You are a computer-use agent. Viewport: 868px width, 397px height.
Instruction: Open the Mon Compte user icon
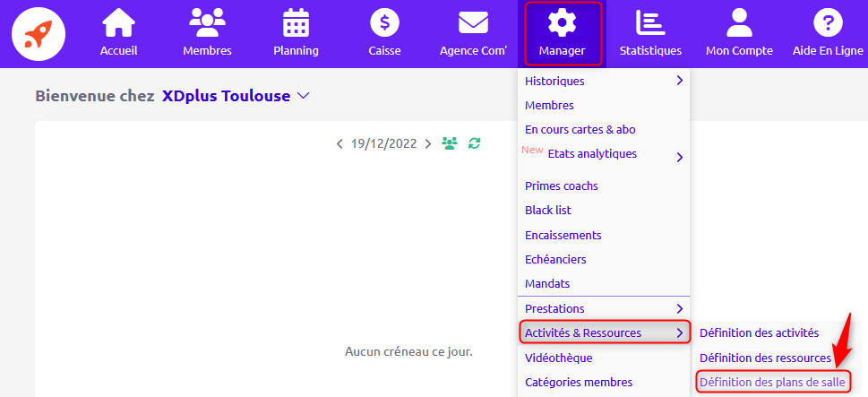point(739,23)
